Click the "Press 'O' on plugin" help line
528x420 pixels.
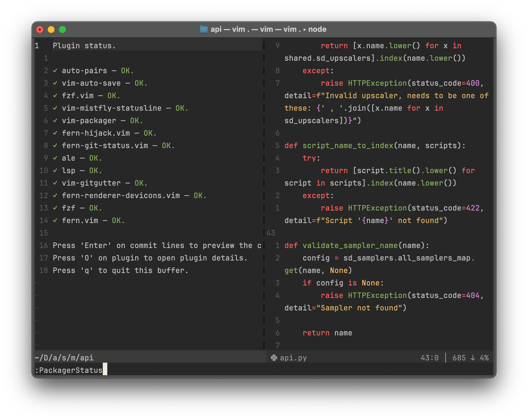[150, 258]
